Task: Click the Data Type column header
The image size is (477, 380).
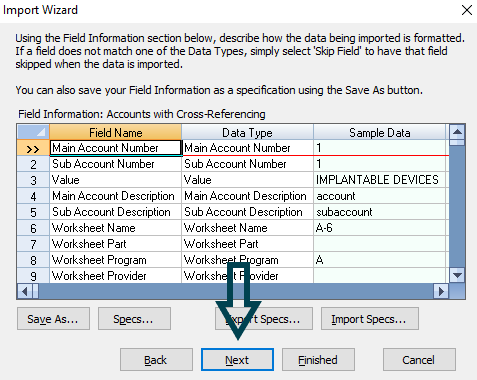Action: [x=247, y=132]
